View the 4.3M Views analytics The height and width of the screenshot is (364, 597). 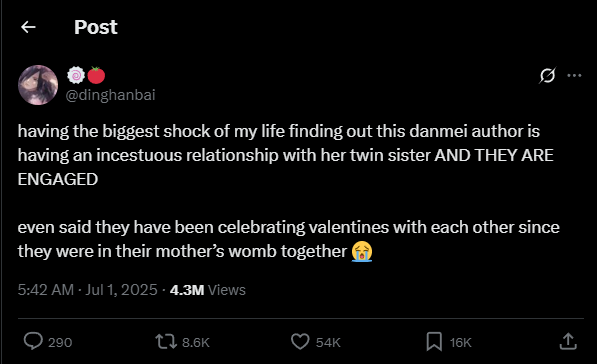208,290
